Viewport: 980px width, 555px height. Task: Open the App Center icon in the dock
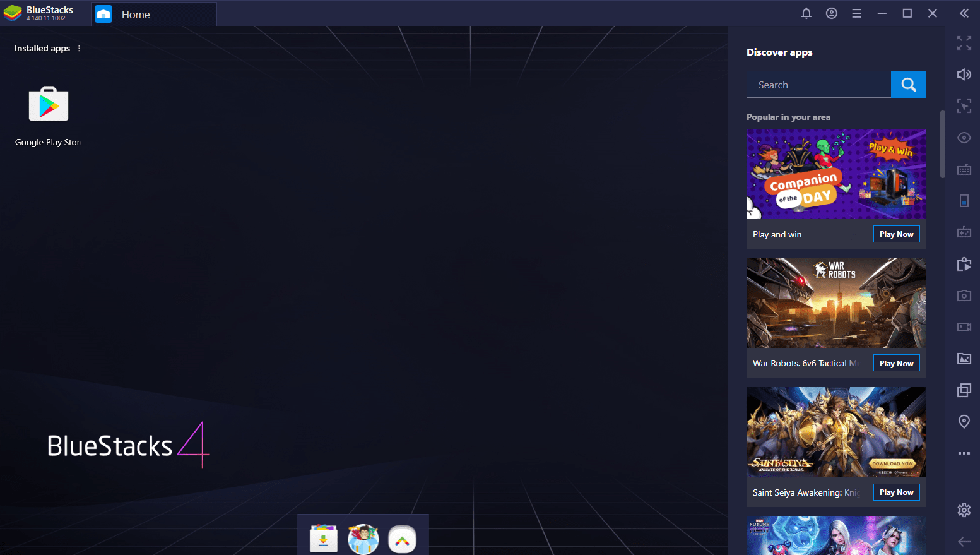point(324,539)
